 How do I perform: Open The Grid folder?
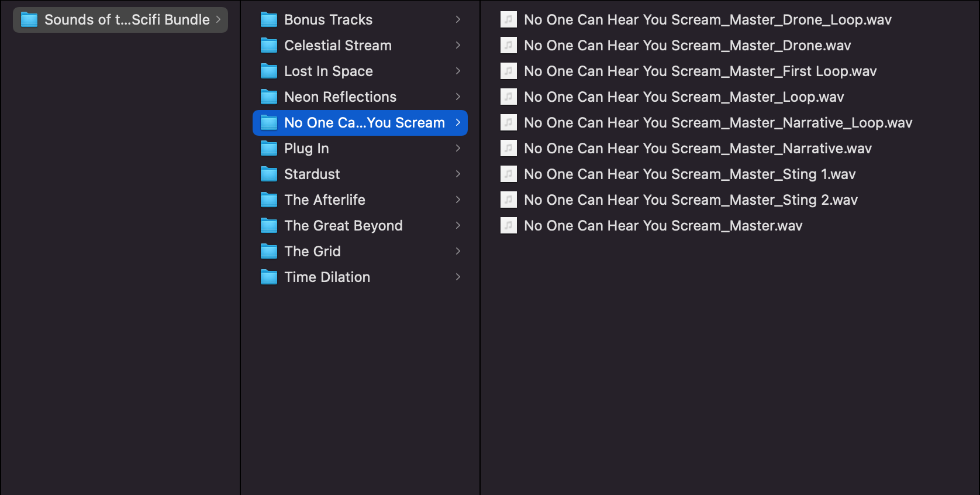[x=312, y=252]
